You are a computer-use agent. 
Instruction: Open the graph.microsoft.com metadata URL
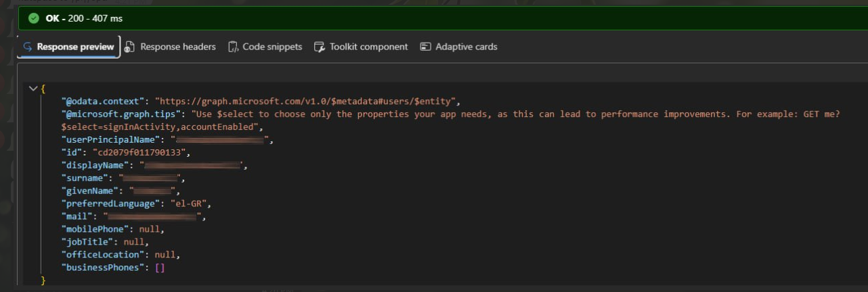tap(307, 101)
